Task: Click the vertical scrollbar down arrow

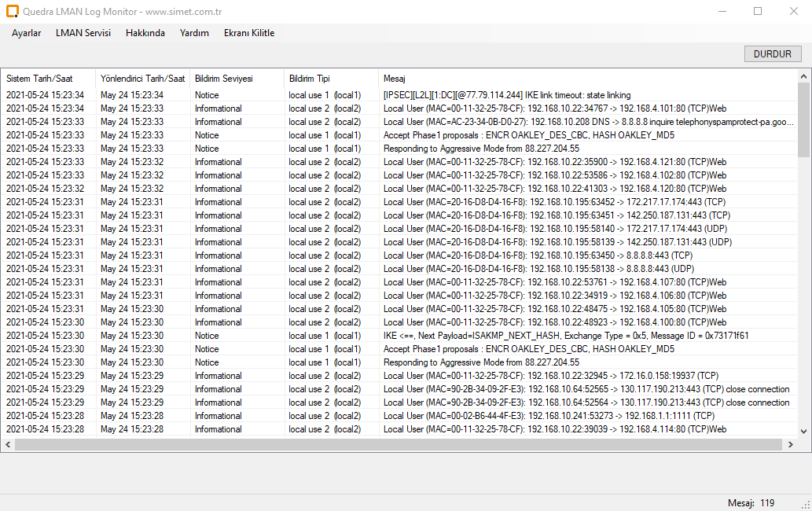Action: [803, 431]
